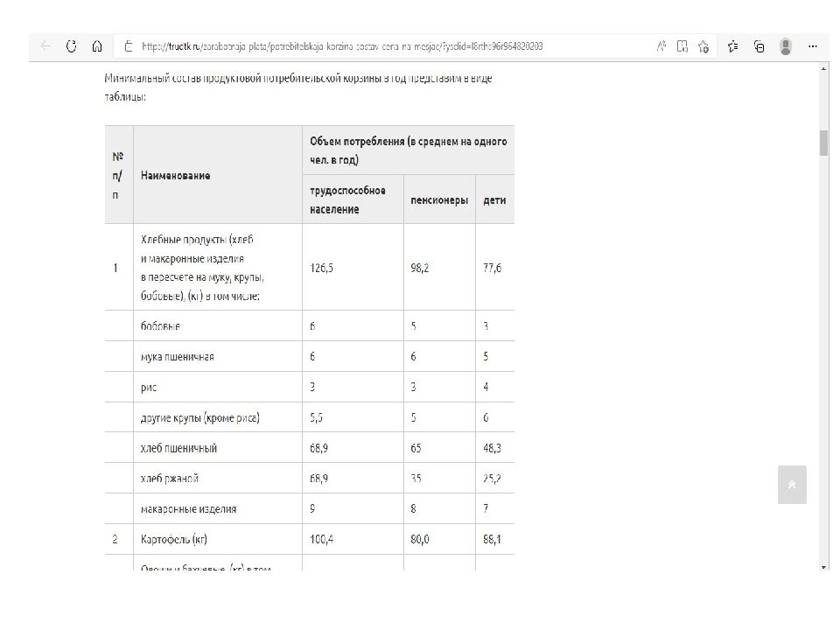Click the 'хлеб пшеничный' row label
This screenshot has width=840, height=630.
[178, 448]
